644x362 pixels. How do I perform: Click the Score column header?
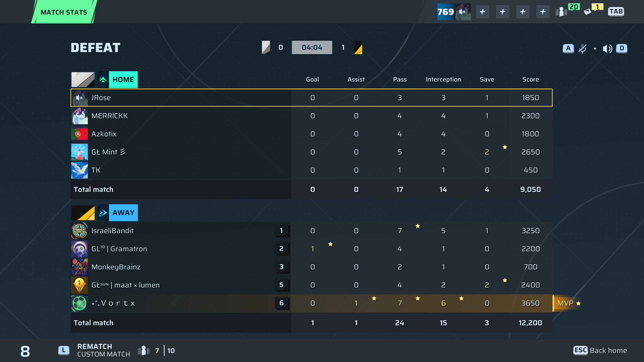point(531,79)
